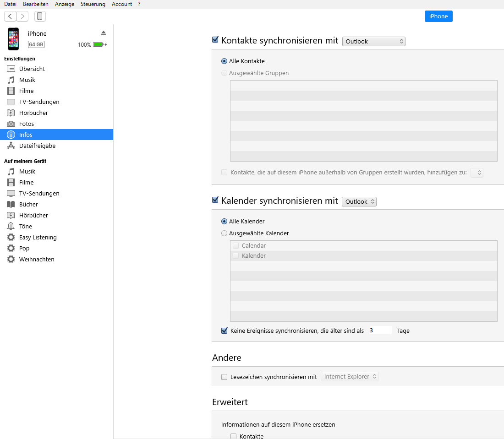504x439 pixels.
Task: Open Hörbücher under Einstellungen
Action: tap(56, 113)
